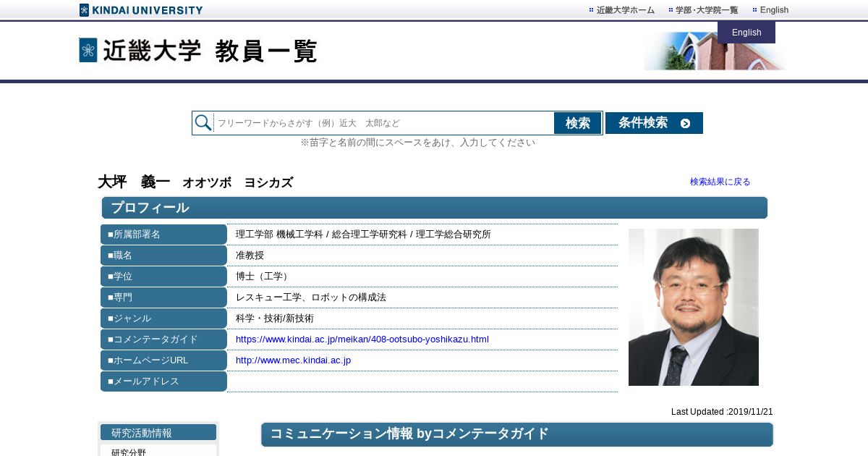Click the ■専門 label
The image size is (868, 456).
coord(163,297)
